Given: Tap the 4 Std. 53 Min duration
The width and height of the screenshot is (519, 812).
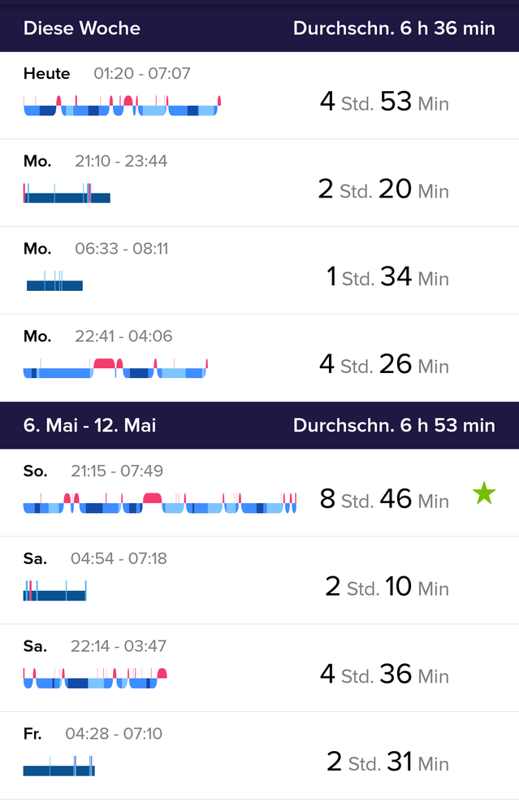Looking at the screenshot, I should click(384, 102).
